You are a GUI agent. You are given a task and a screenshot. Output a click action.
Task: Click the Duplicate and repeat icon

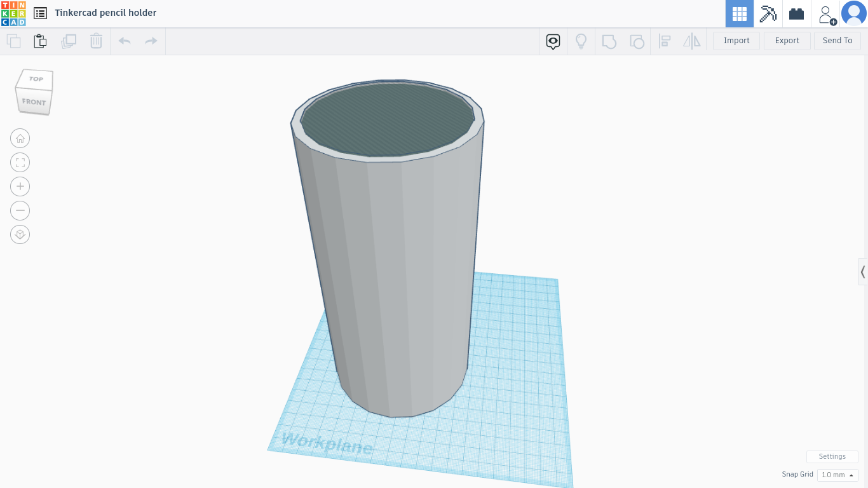point(68,41)
